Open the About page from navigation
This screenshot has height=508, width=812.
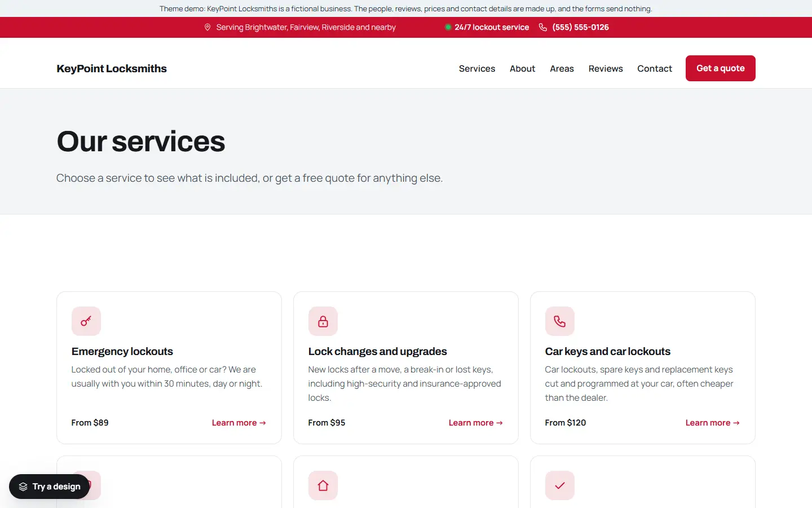coord(522,68)
